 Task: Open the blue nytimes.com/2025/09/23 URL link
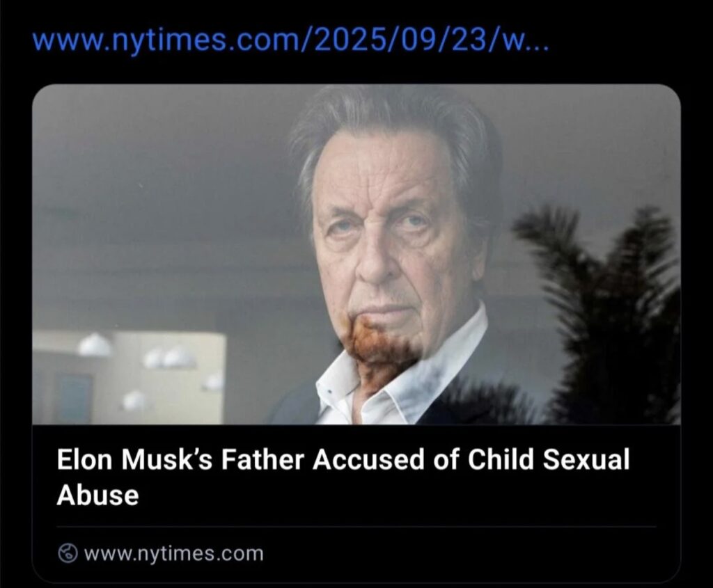point(291,43)
